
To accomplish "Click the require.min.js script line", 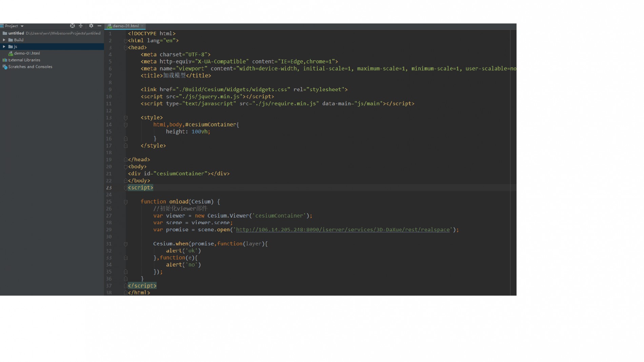I will click(x=277, y=104).
